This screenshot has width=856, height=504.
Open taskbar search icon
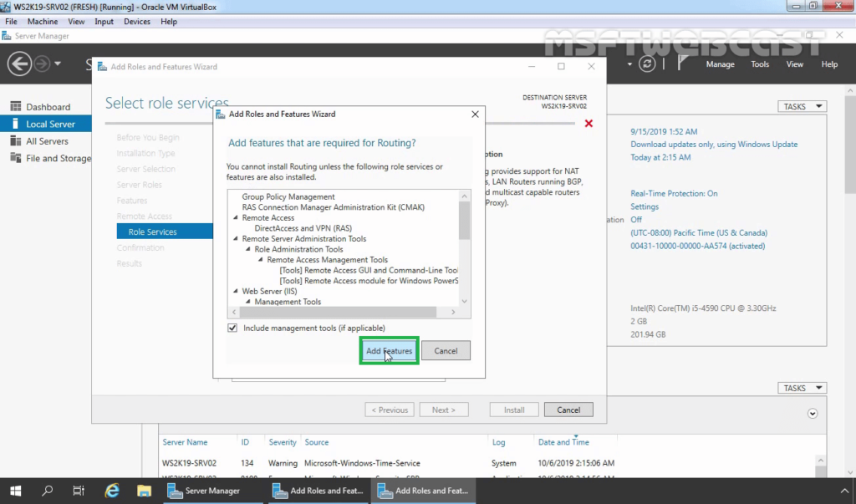pyautogui.click(x=48, y=491)
